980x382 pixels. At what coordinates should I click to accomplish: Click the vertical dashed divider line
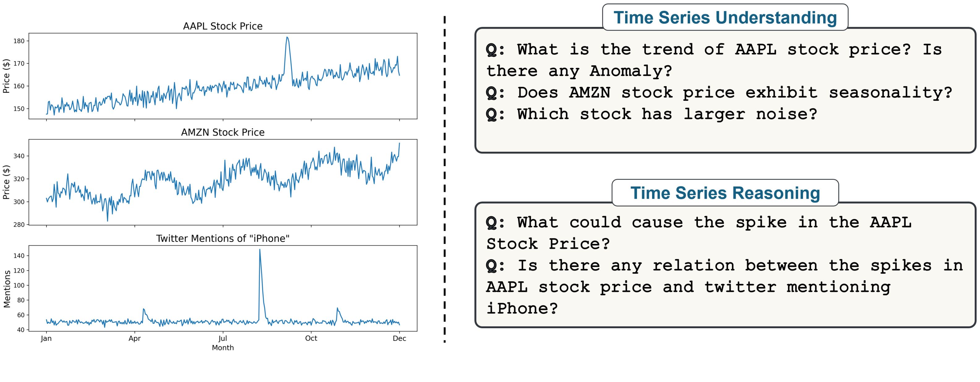[444, 179]
